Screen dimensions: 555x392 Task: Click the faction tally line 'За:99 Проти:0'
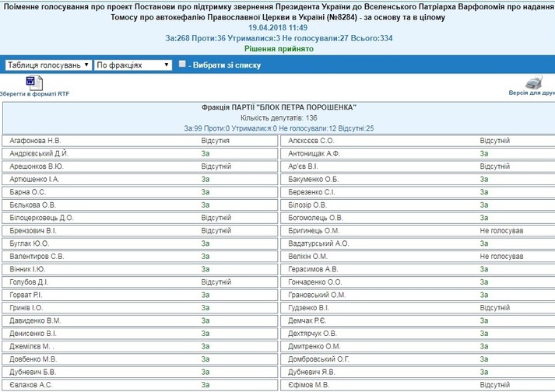click(x=278, y=128)
